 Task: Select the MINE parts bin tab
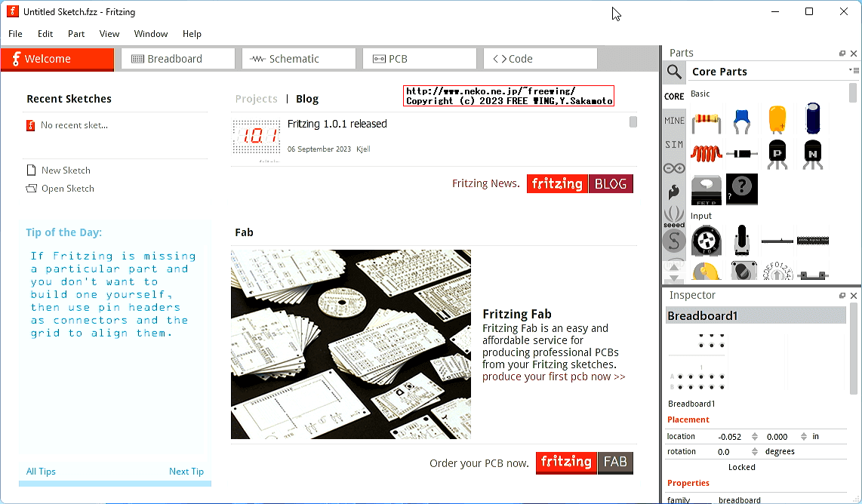[x=674, y=121]
